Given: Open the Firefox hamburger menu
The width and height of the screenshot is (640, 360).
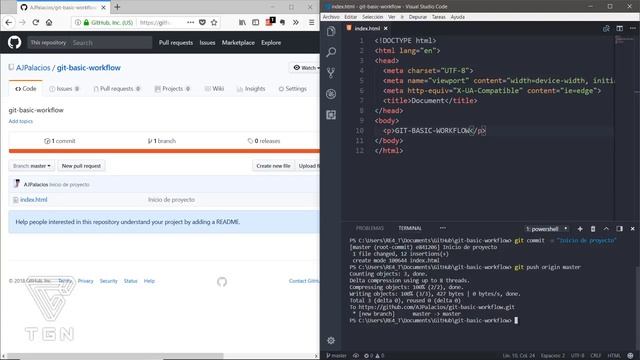Looking at the screenshot, I should [311, 22].
